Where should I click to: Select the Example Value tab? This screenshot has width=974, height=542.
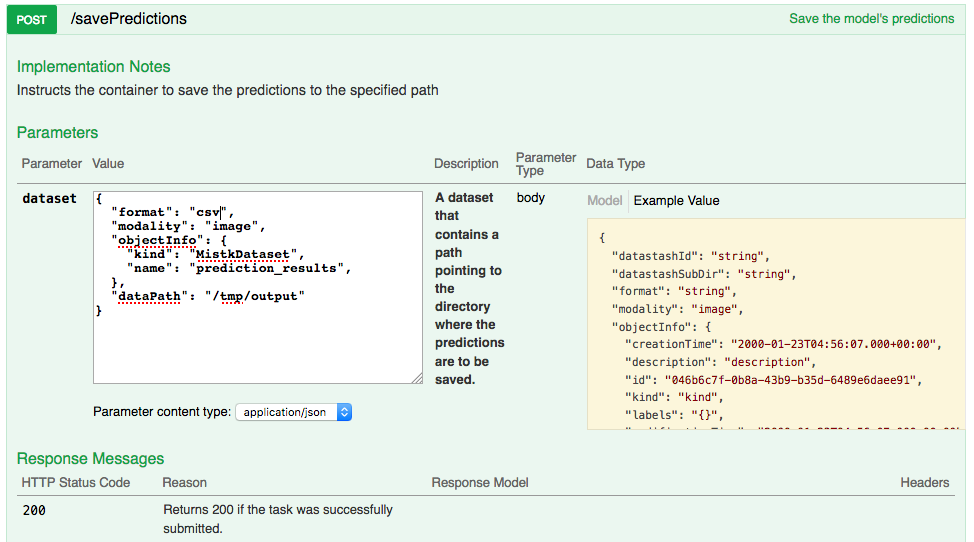pyautogui.click(x=676, y=200)
